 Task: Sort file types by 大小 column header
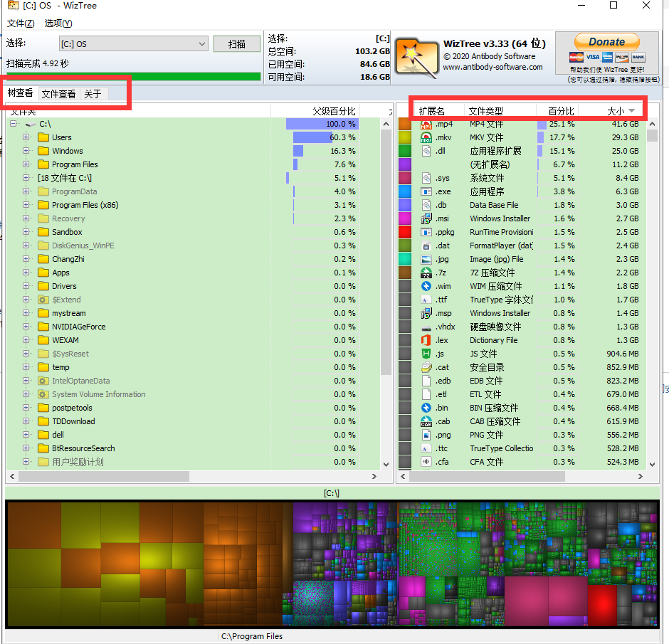pyautogui.click(x=616, y=111)
